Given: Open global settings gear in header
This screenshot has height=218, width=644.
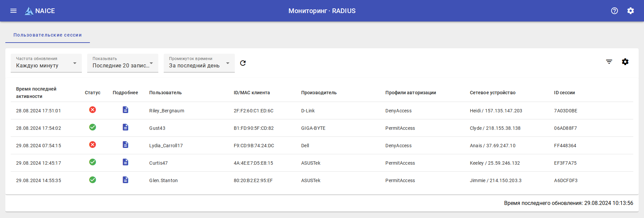Looking at the screenshot, I should (631, 11).
